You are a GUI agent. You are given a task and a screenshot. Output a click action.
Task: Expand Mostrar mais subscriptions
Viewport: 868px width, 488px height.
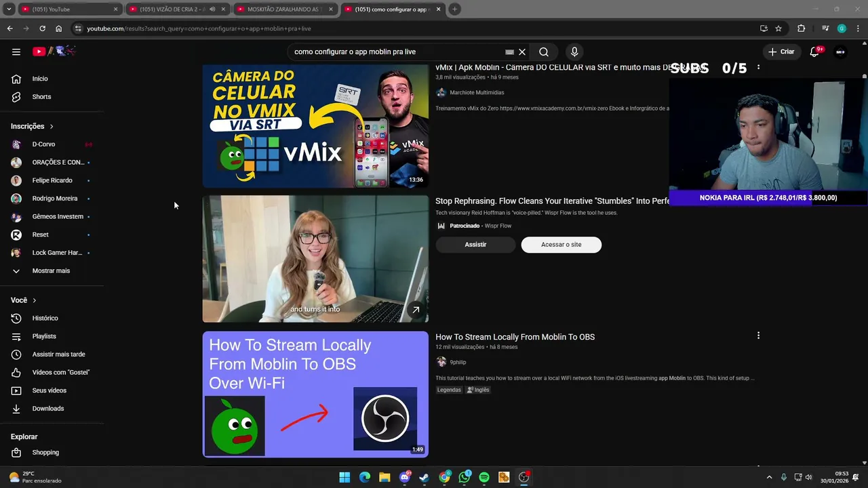[x=52, y=270]
